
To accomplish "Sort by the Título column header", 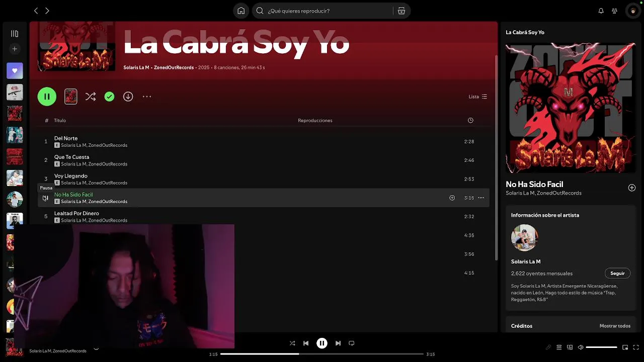I will (60, 121).
